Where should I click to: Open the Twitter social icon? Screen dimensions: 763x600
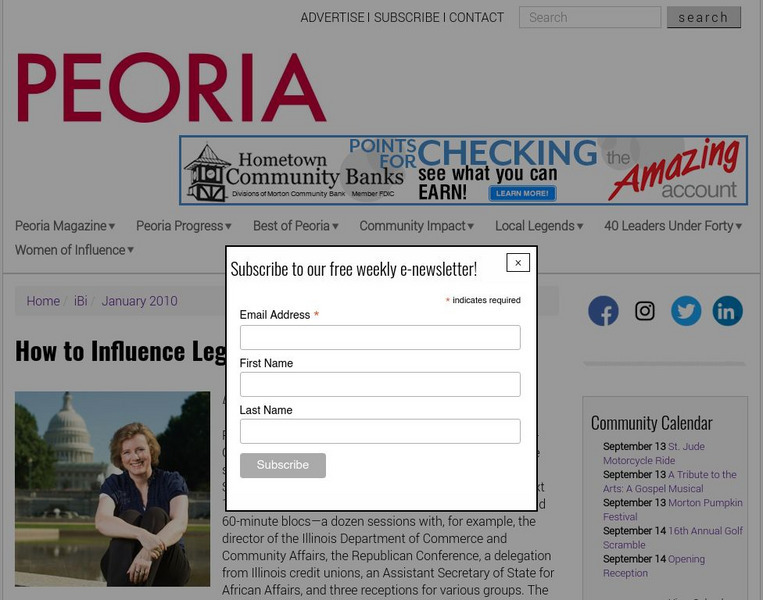[686, 310]
